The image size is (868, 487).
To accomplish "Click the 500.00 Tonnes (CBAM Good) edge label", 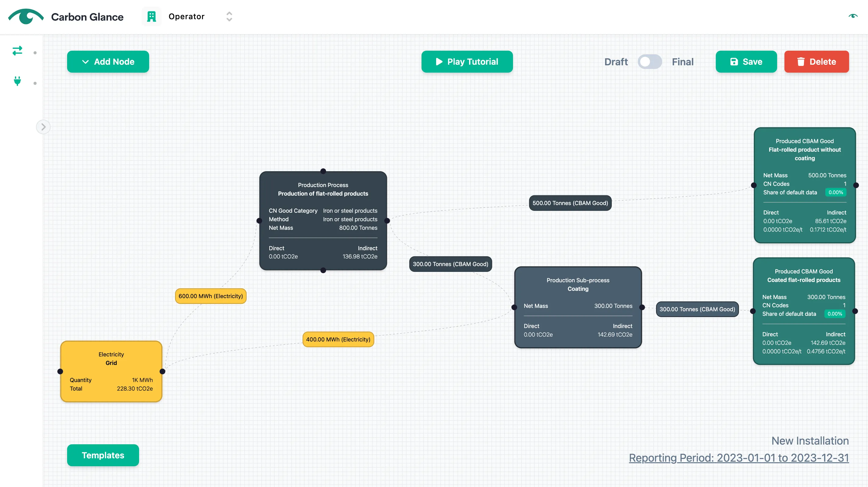I will (x=570, y=203).
